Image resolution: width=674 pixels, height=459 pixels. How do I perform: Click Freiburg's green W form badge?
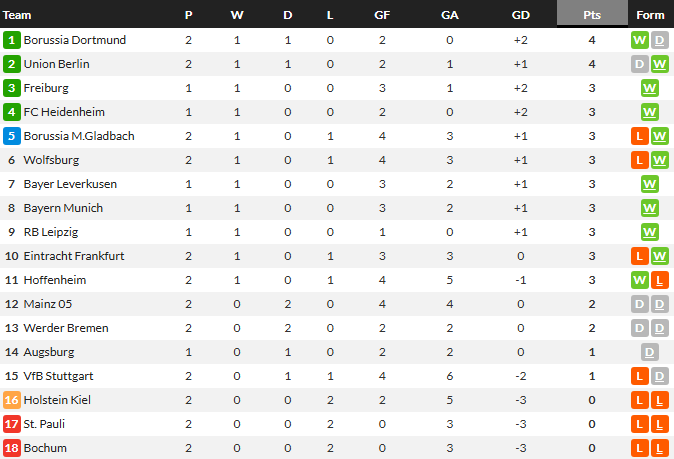click(650, 88)
